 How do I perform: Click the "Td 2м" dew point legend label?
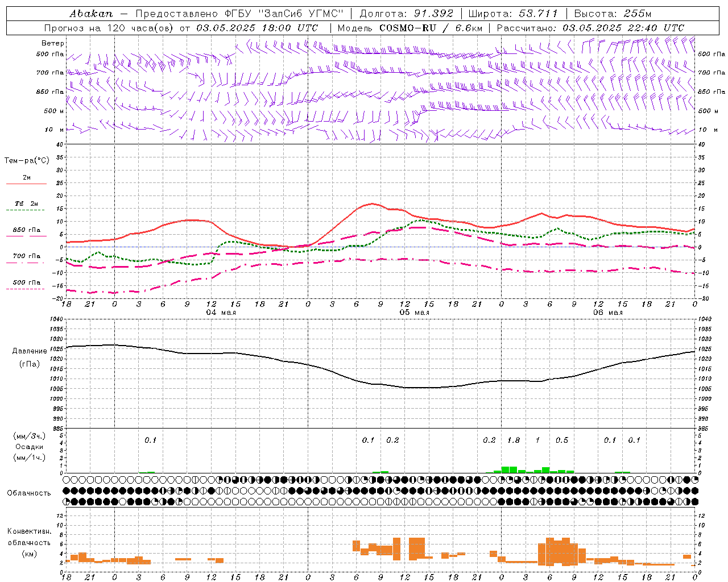click(x=27, y=203)
